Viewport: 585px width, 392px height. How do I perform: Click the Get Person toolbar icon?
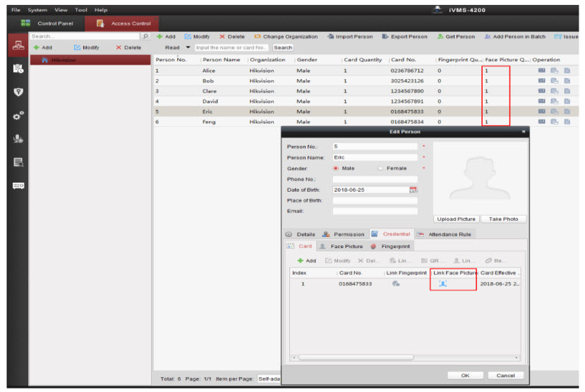441,37
